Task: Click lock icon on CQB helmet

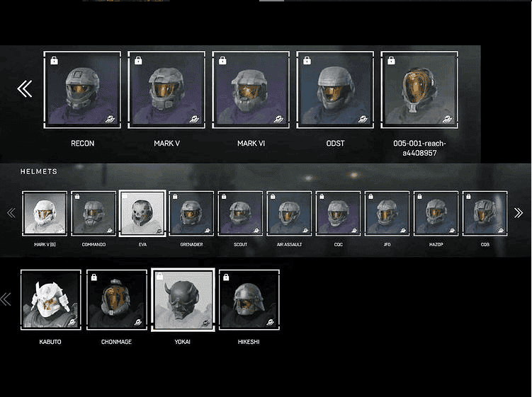Action: [x=468, y=197]
